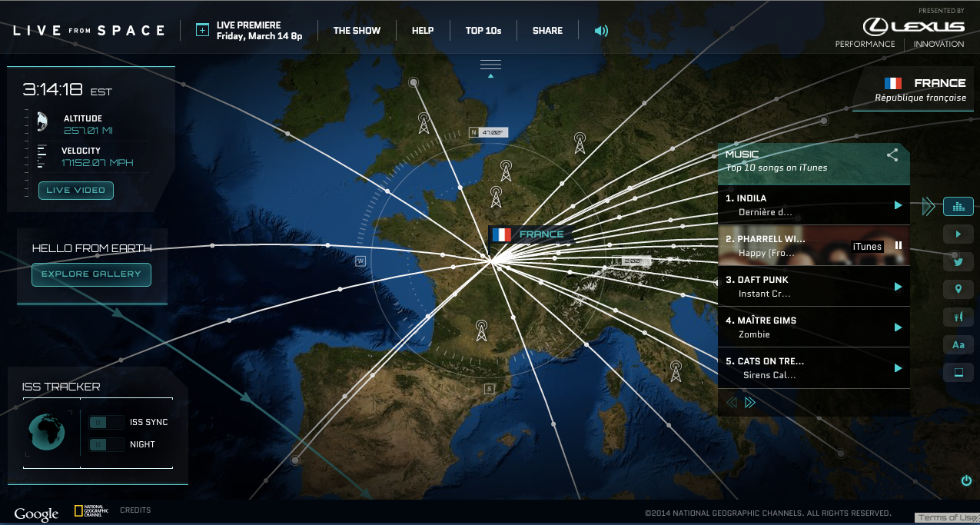Viewport: 980px width, 525px height.
Task: Click the plus icon beside Live Premiere
Action: tap(202, 30)
